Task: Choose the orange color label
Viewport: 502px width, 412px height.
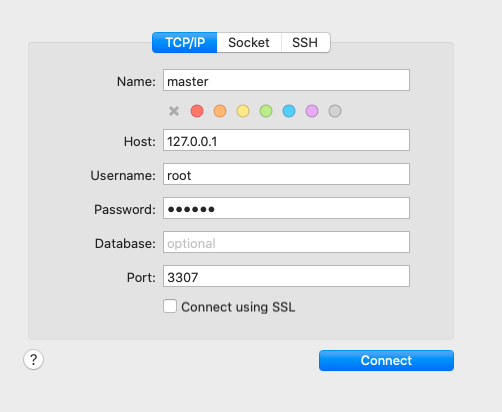Action: pyautogui.click(x=220, y=111)
